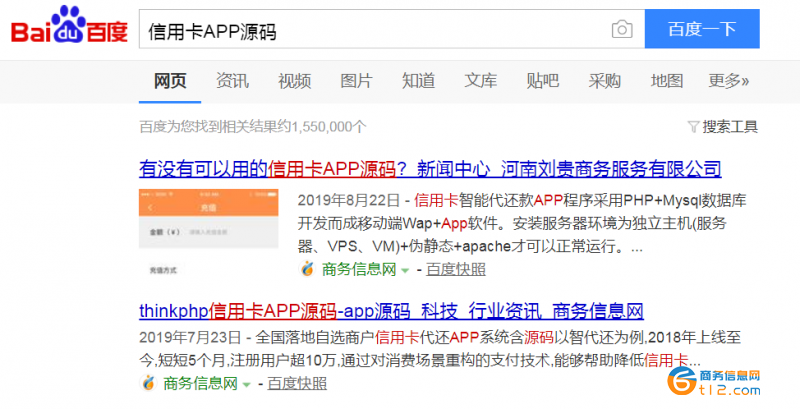The width and height of the screenshot is (800, 409).
Task: Open 百度快照 of the first result
Action: [x=456, y=269]
